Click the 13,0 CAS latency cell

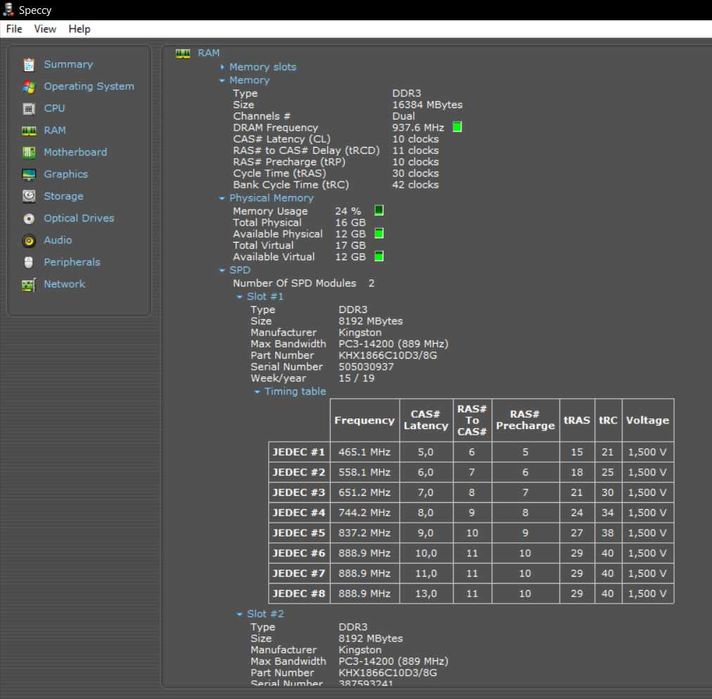pyautogui.click(x=426, y=594)
